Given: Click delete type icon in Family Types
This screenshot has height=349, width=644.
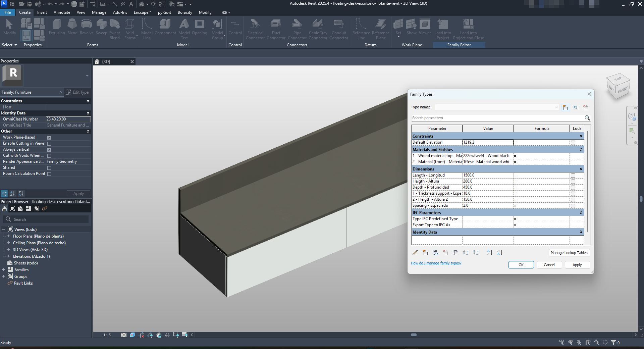Looking at the screenshot, I should tap(586, 107).
